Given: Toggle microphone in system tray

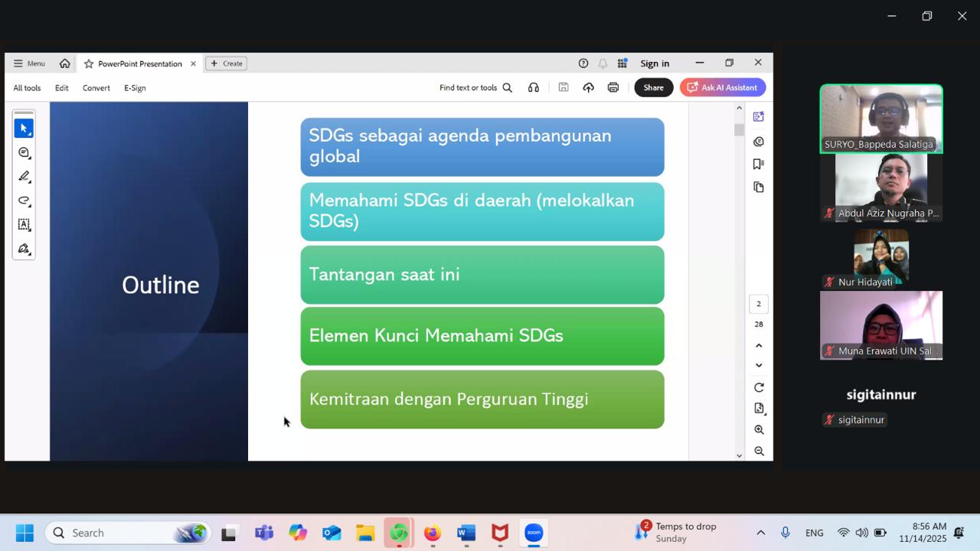Looking at the screenshot, I should click(x=785, y=533).
